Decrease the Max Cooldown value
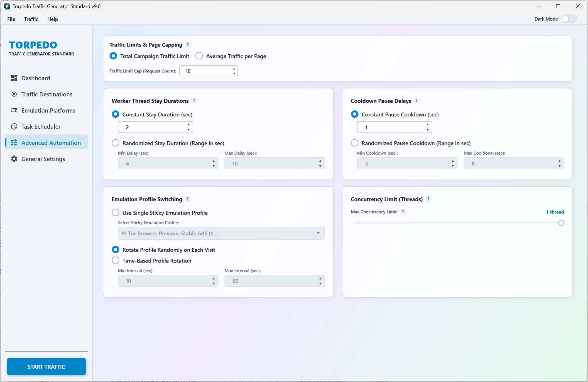 point(560,166)
